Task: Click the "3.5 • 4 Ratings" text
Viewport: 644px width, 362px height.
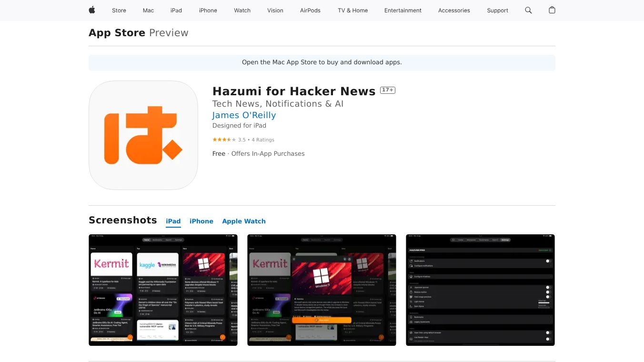Action: point(256,140)
